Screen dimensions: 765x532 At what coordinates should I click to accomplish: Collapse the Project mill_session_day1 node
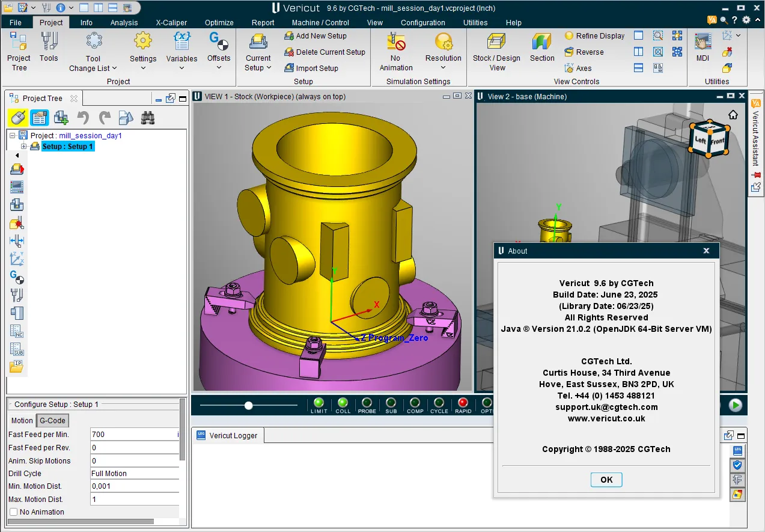[13, 136]
